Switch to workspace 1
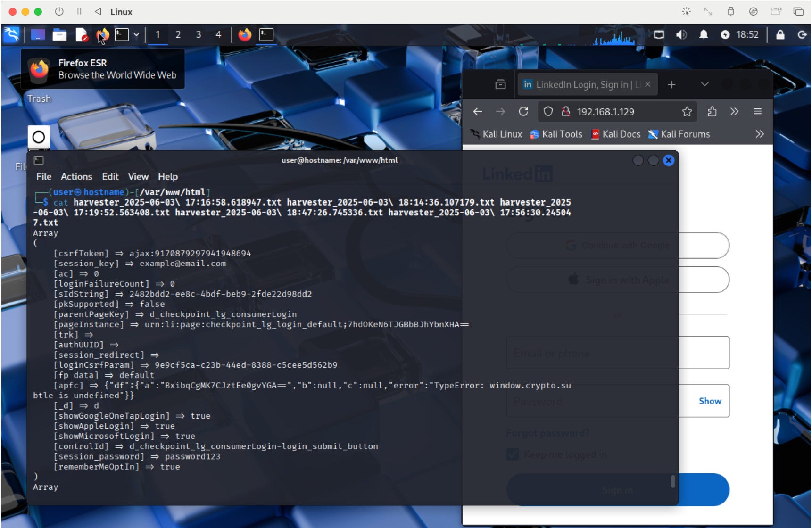Image resolution: width=812 pixels, height=528 pixels. coord(158,34)
